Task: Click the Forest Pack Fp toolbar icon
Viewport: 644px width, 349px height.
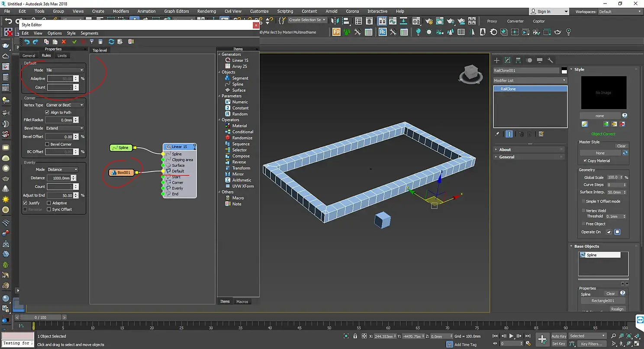Action: point(336,32)
